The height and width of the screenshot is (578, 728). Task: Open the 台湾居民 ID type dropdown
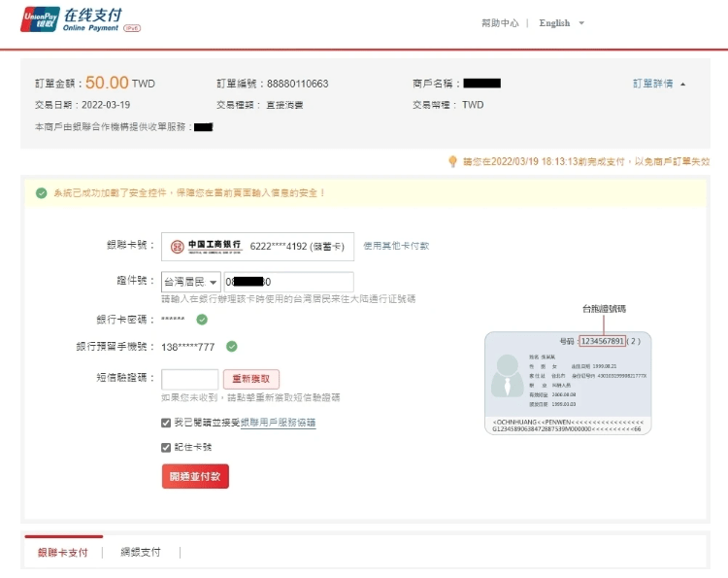pyautogui.click(x=191, y=282)
